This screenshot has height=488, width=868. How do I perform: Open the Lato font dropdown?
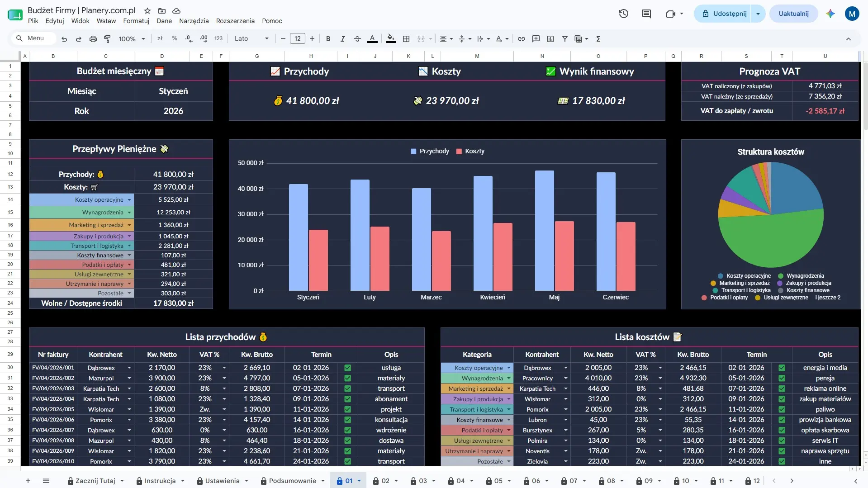[x=251, y=39]
